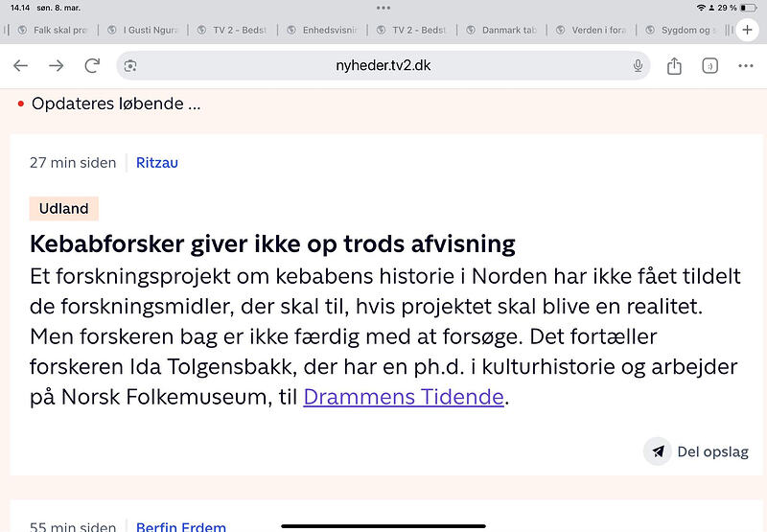Screen dimensions: 767x532
Task: Add a new tab with the plus button
Action: point(747,30)
